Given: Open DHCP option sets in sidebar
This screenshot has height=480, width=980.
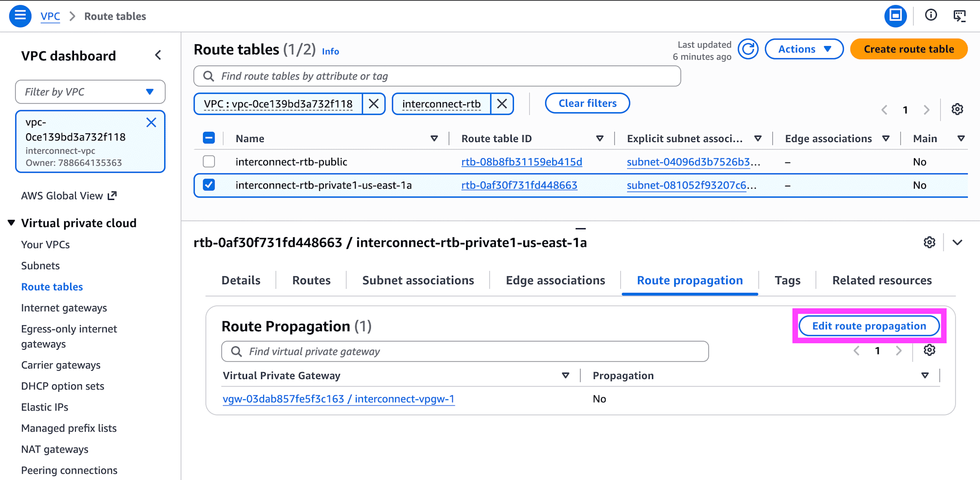Looking at the screenshot, I should (63, 386).
